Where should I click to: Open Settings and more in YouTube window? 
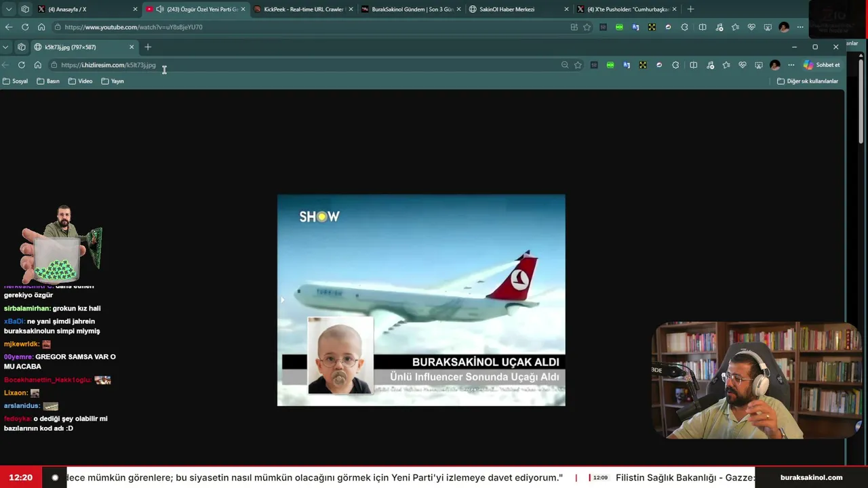[800, 27]
